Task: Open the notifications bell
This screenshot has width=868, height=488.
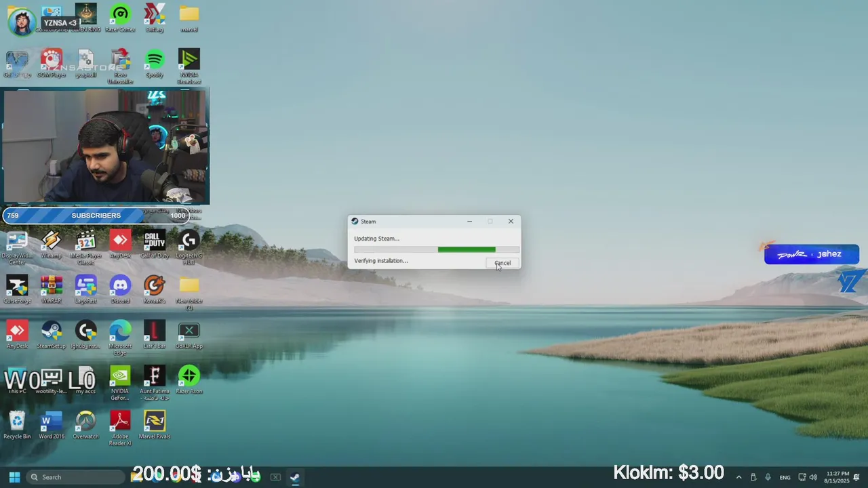Action: 857,477
